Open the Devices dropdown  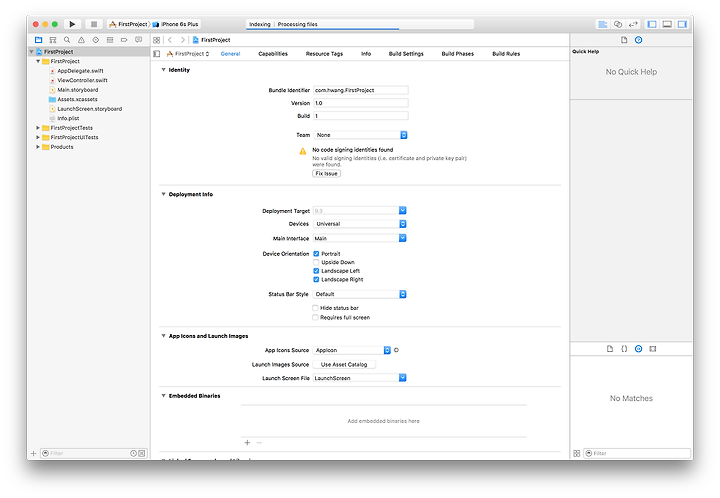360,224
